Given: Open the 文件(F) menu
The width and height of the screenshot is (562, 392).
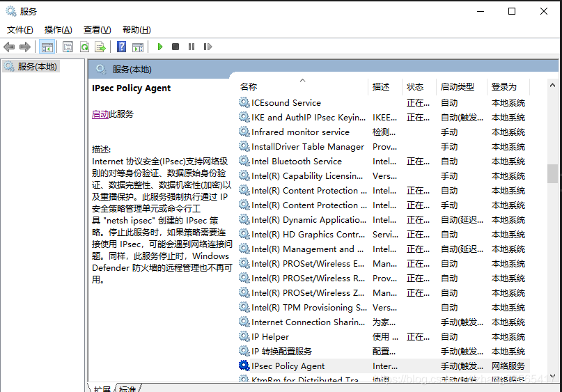Looking at the screenshot, I should pos(20,30).
